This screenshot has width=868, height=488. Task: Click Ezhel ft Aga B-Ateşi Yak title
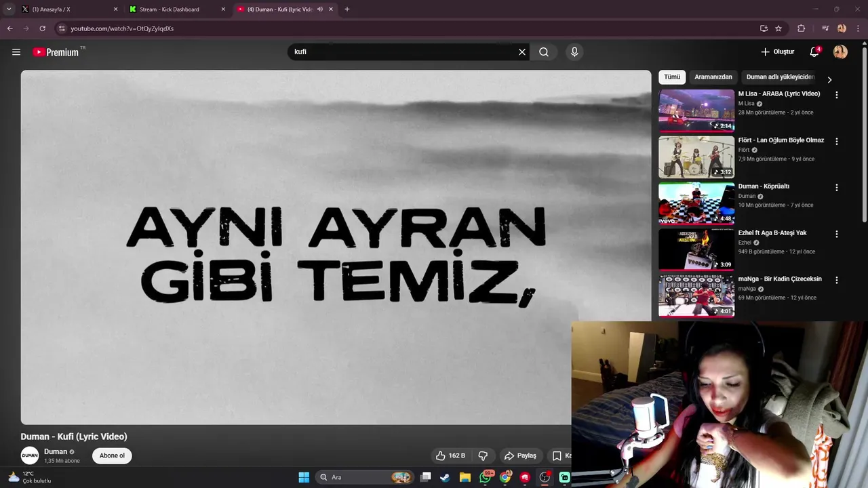coord(772,233)
